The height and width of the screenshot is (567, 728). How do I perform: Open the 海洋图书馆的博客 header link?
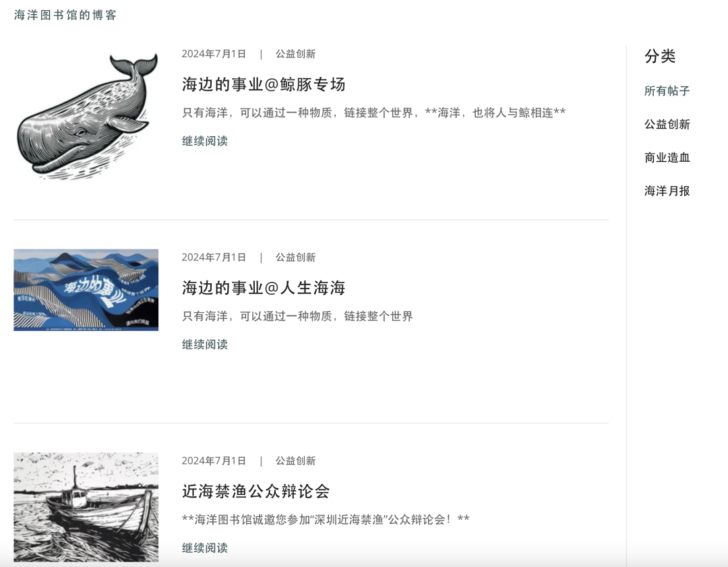point(65,15)
